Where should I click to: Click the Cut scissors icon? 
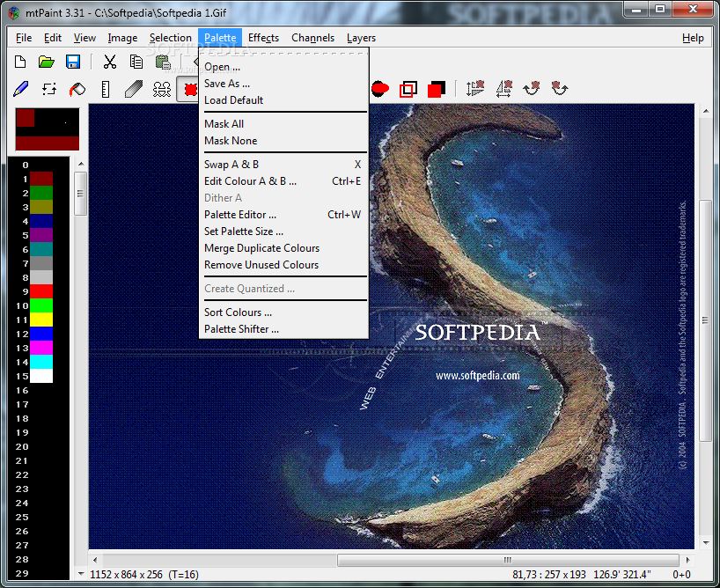(110, 62)
